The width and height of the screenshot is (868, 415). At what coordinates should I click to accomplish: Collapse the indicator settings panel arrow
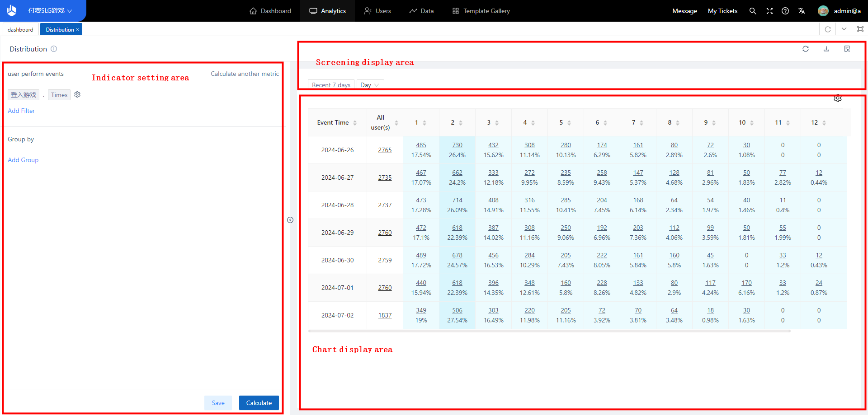click(x=290, y=220)
